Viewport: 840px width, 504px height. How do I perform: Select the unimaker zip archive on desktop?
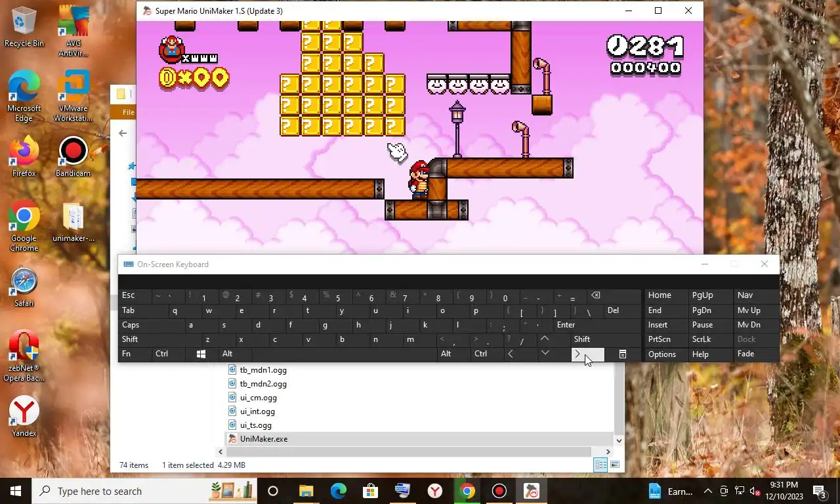point(73,222)
